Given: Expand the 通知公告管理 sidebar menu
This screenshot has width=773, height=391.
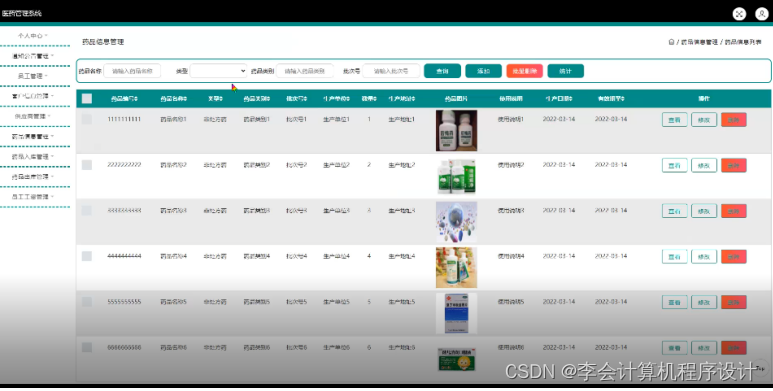Looking at the screenshot, I should click(33, 56).
